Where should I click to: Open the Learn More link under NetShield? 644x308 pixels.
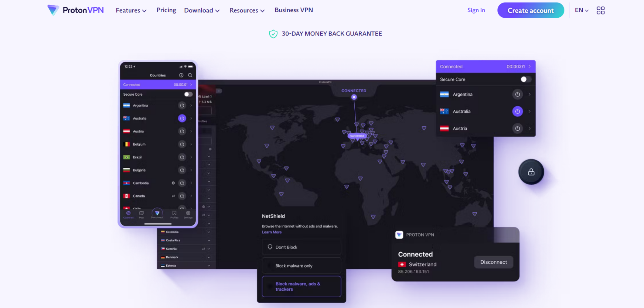271,232
